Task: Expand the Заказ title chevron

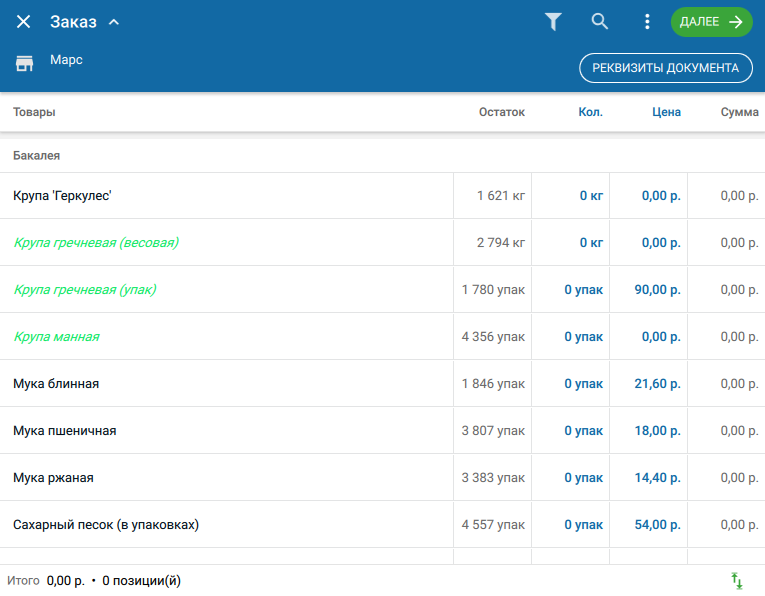Action: coord(114,22)
